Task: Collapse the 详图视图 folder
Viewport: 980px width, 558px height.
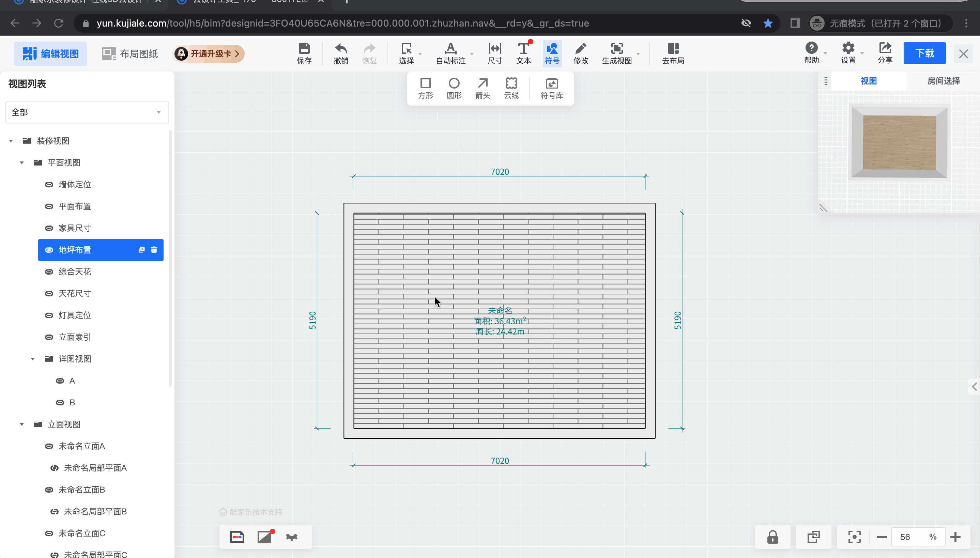Action: [x=33, y=359]
